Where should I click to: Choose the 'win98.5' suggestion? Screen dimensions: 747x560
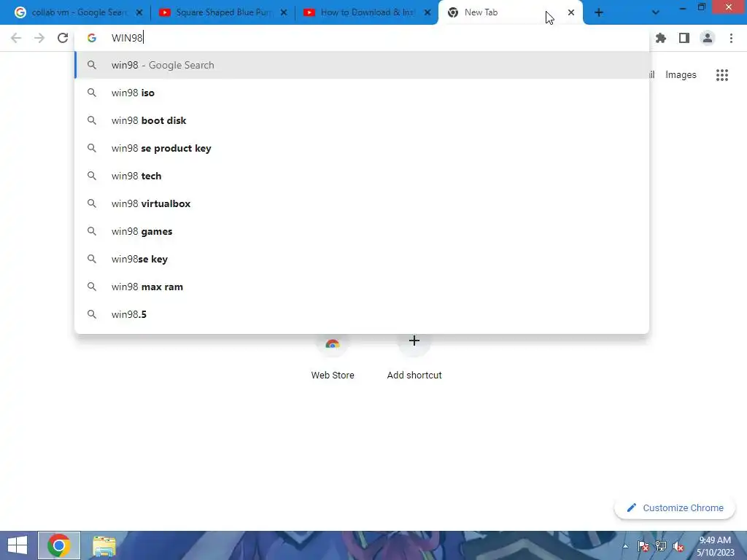[x=362, y=314]
